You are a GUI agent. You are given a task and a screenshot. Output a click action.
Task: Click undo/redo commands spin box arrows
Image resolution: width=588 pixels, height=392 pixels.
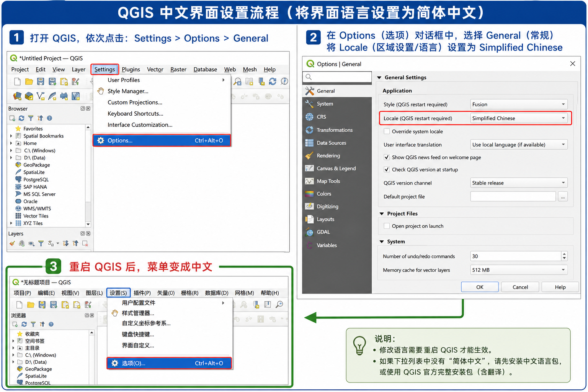564,256
